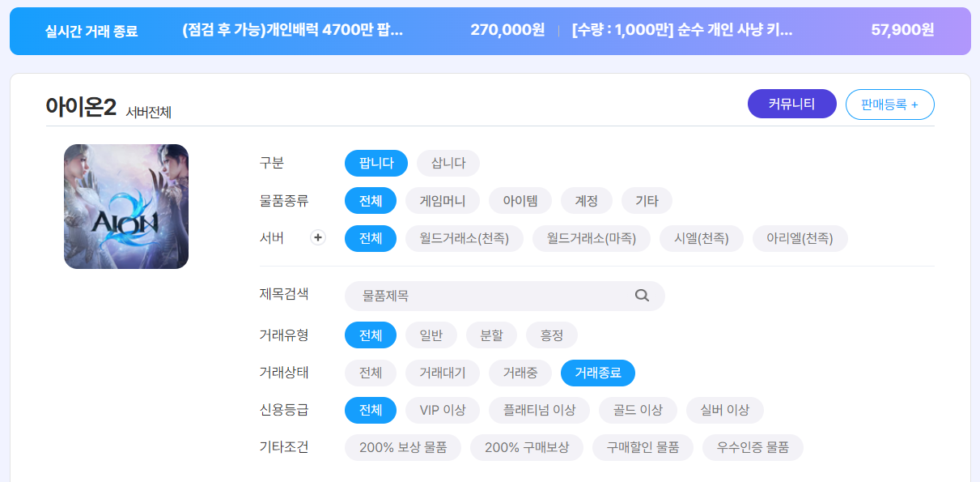The width and height of the screenshot is (980, 482).
Task: Select server 아리엘(천족)
Action: (x=800, y=238)
